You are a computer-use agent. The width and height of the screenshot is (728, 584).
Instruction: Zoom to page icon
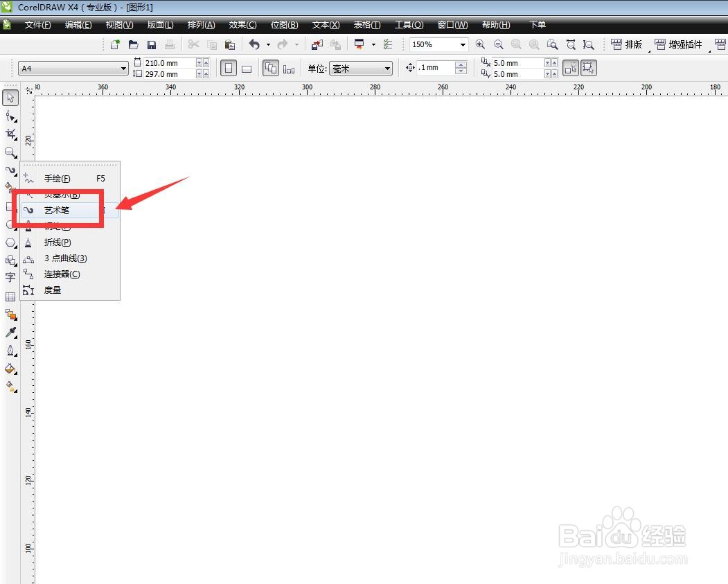click(x=553, y=44)
